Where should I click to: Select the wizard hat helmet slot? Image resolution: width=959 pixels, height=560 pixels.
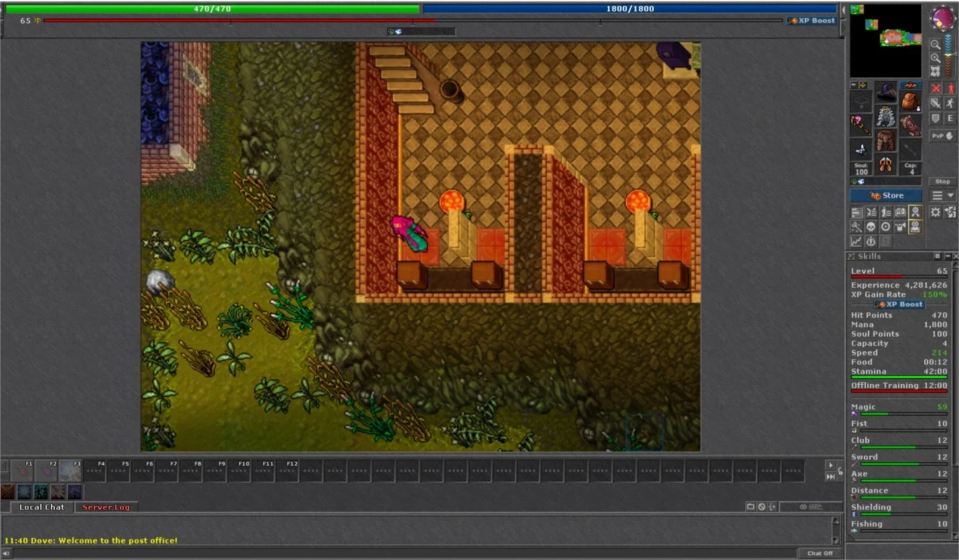tap(886, 92)
